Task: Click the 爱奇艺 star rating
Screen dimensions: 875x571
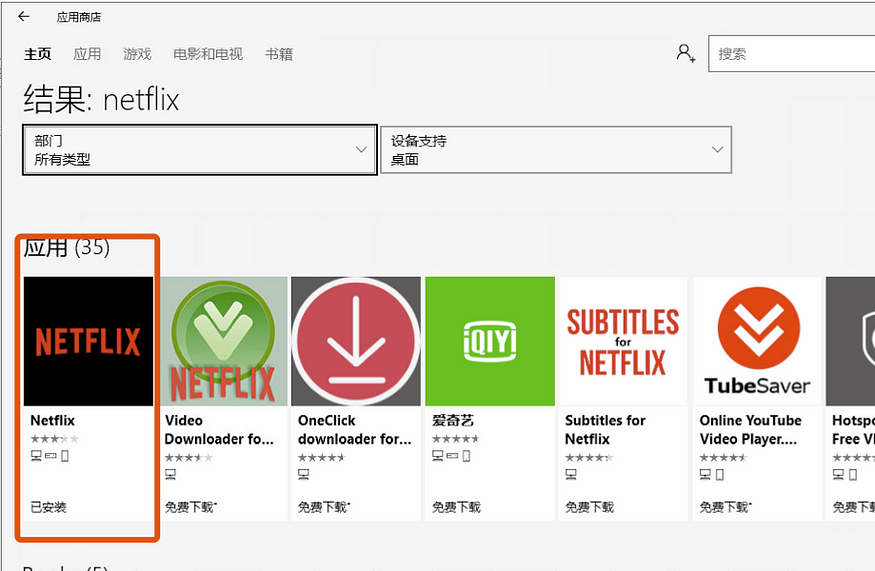Action: tap(455, 439)
